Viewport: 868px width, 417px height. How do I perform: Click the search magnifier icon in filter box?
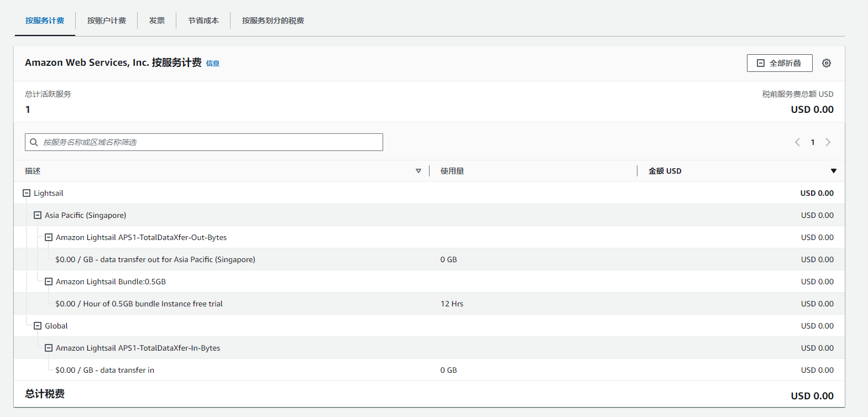click(34, 142)
